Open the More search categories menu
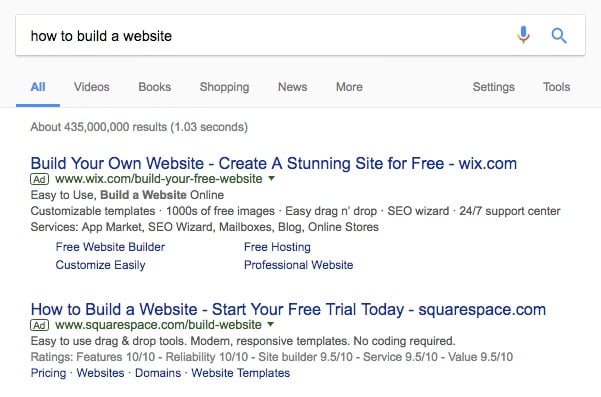This screenshot has height=397, width=601. 349,87
